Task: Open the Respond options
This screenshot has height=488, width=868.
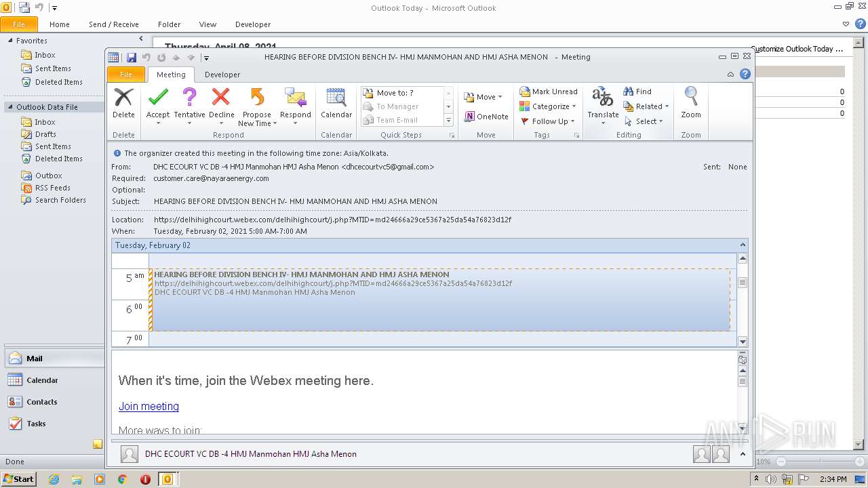Action: (296, 106)
